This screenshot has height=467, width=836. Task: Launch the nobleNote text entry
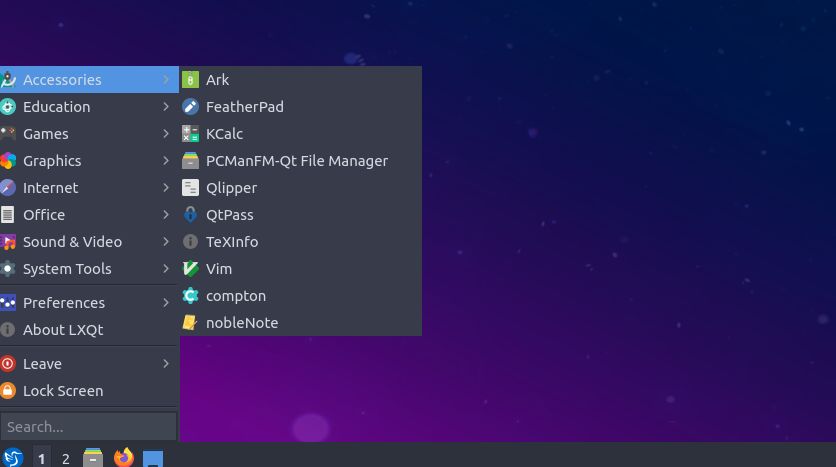(x=242, y=323)
